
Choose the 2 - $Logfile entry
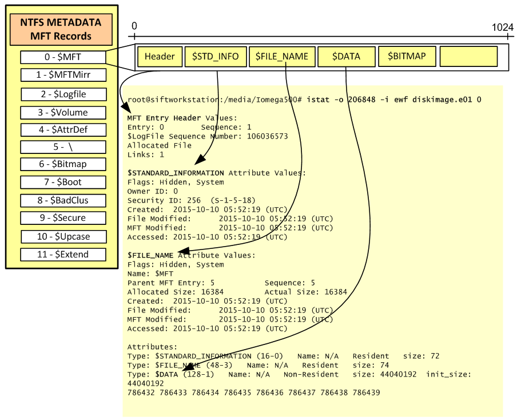(x=63, y=94)
